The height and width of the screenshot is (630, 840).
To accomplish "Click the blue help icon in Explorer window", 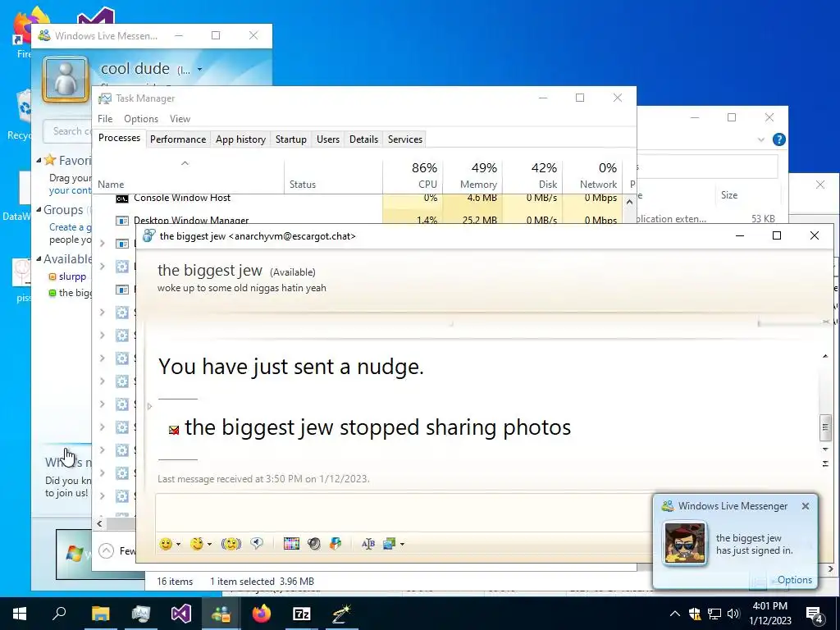I will [779, 139].
